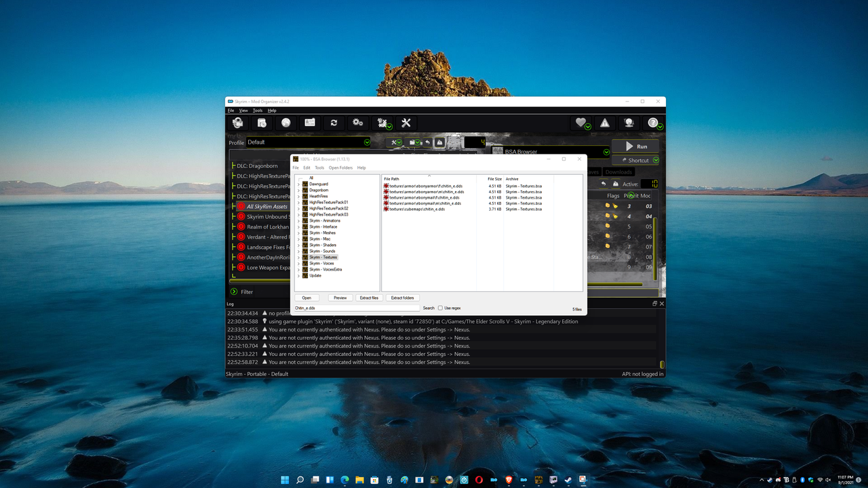Viewport: 868px width, 488px height.
Task: Open the Open Folders menu in BSA Browser
Action: point(341,167)
